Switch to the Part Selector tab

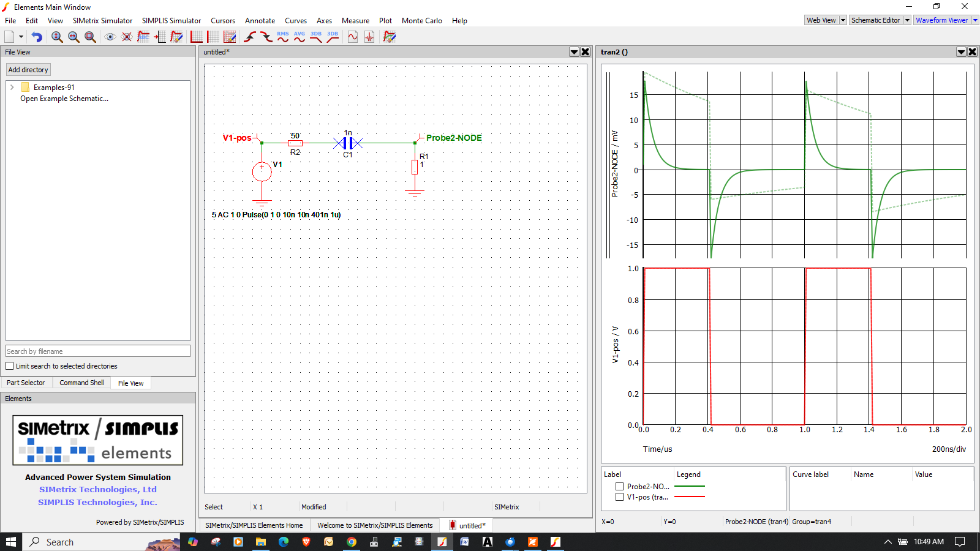coord(26,383)
